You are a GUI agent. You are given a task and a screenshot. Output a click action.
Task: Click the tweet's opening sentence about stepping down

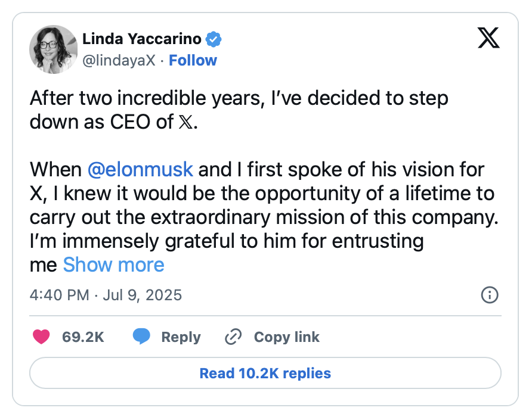pyautogui.click(x=239, y=110)
